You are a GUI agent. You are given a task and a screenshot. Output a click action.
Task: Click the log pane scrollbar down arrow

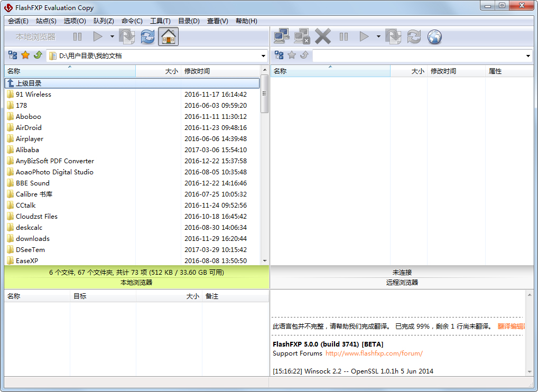point(530,372)
